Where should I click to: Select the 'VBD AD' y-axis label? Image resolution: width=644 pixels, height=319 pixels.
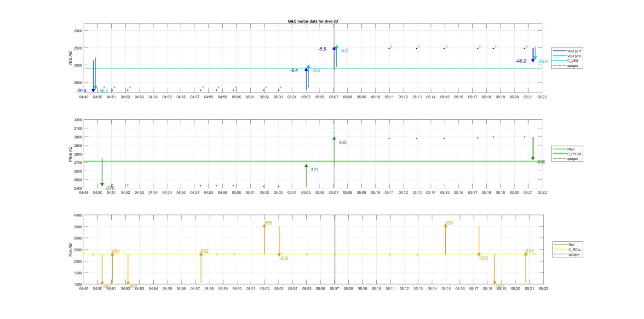(x=71, y=58)
